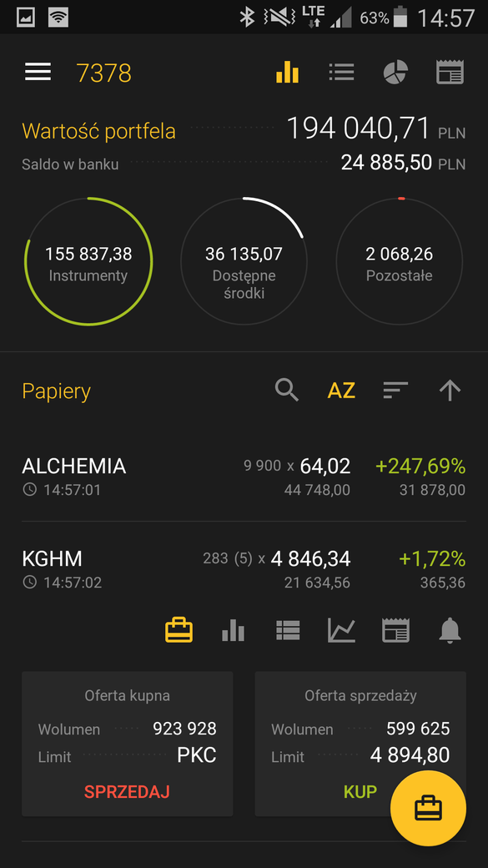
Task: Toggle sort direction arrow
Action: click(450, 391)
